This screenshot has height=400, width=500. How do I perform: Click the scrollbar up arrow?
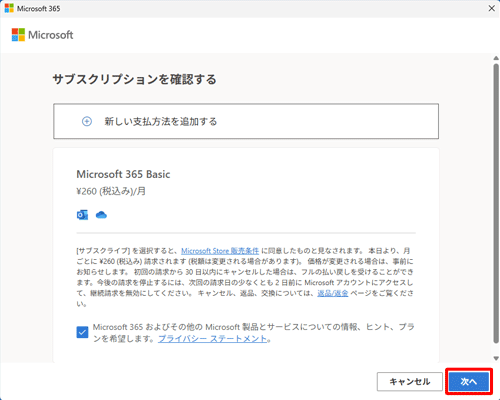pos(496,58)
